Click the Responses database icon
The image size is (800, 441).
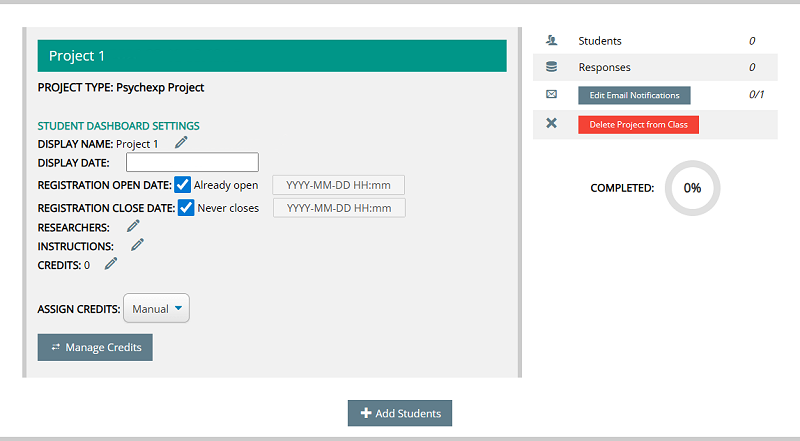551,68
